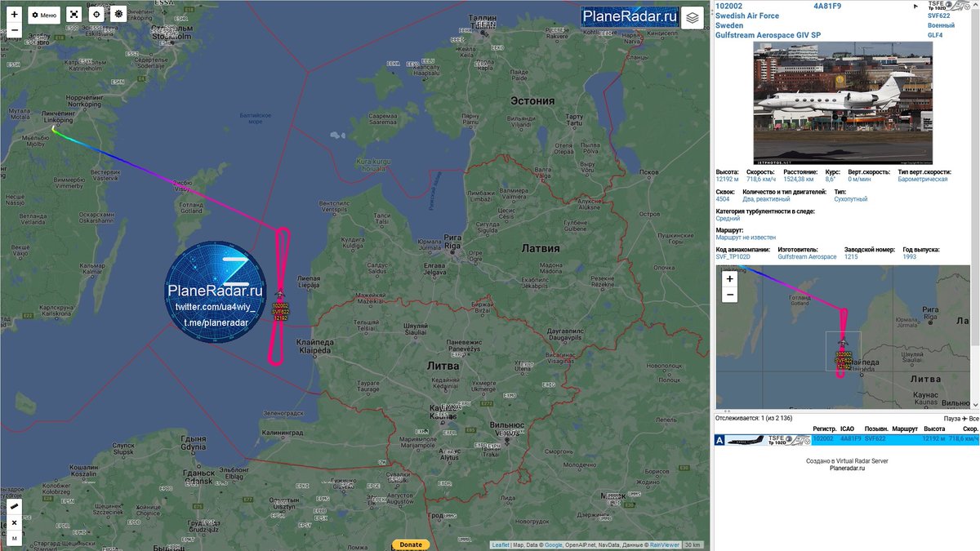The image size is (980, 551).
Task: Open map layers selector
Action: pyautogui.click(x=692, y=17)
